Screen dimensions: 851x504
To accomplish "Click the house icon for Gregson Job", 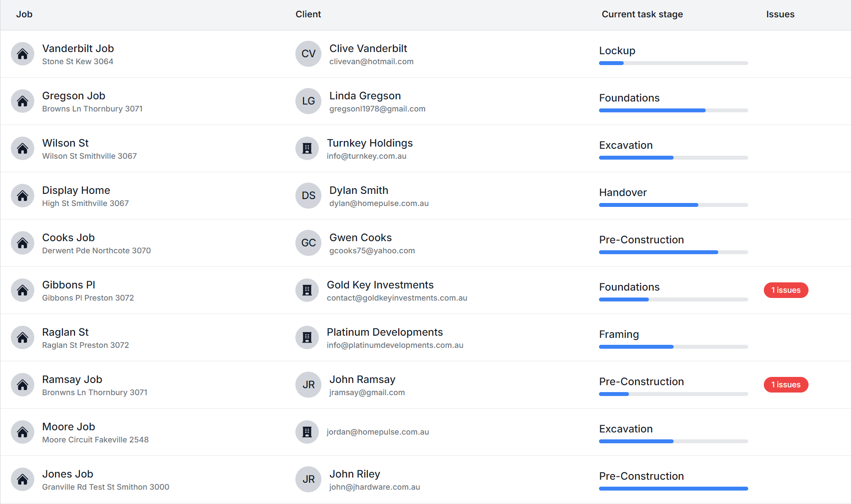I will [23, 101].
